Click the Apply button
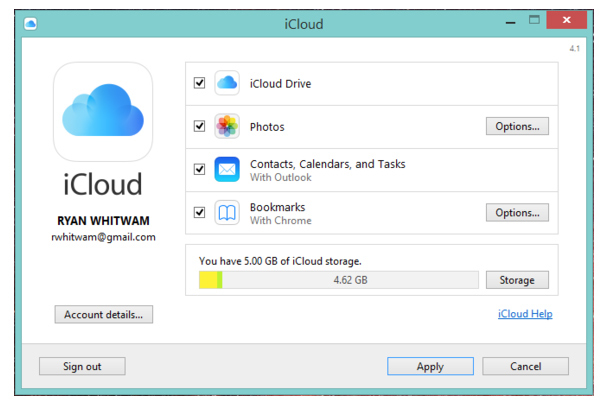Viewport: 610px width, 410px height. point(430,366)
